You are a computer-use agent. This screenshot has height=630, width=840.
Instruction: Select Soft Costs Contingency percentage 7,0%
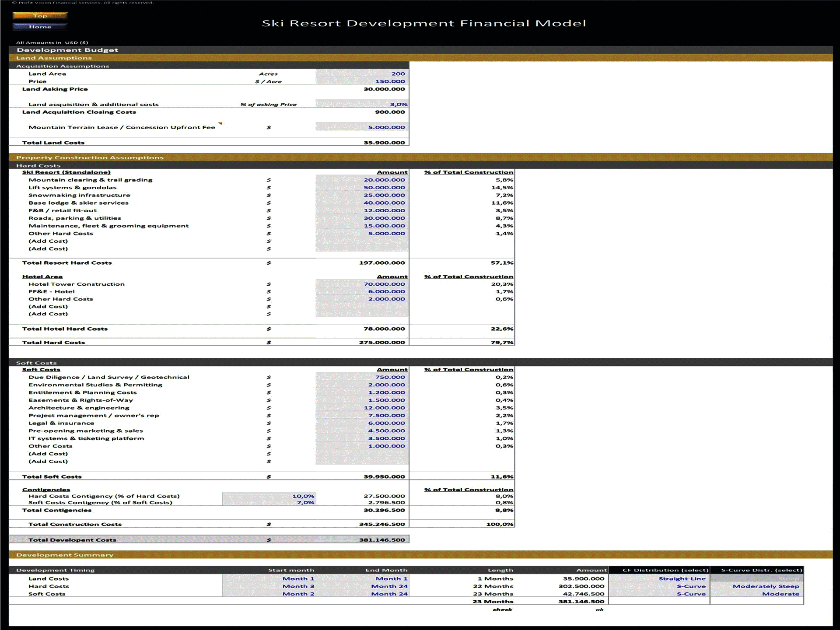click(269, 502)
